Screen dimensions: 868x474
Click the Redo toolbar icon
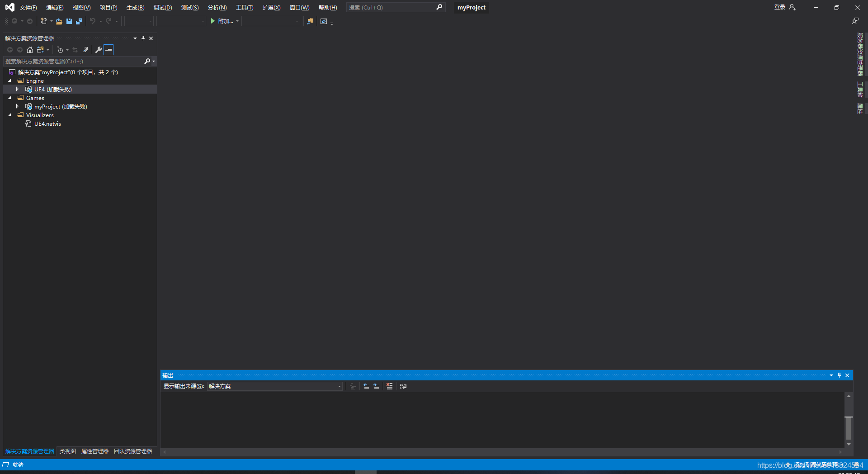108,21
